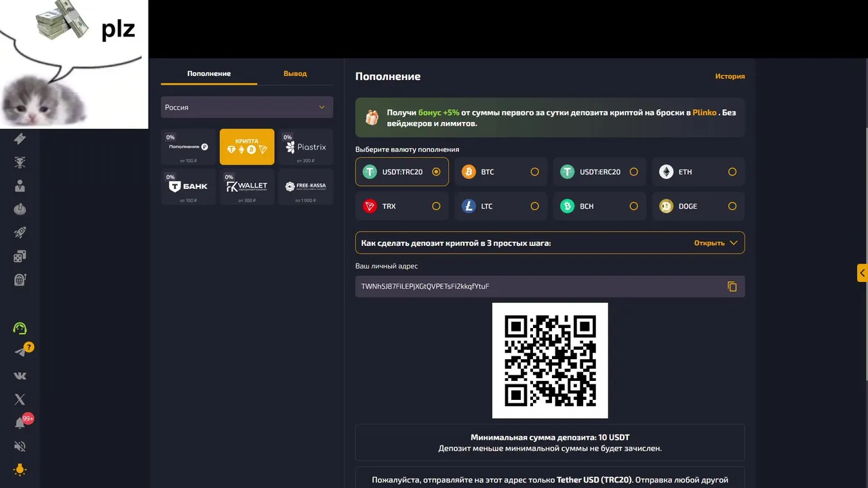Viewport: 868px width, 488px height.
Task: Choose the Free-Kassa payment method
Action: pyautogui.click(x=306, y=186)
